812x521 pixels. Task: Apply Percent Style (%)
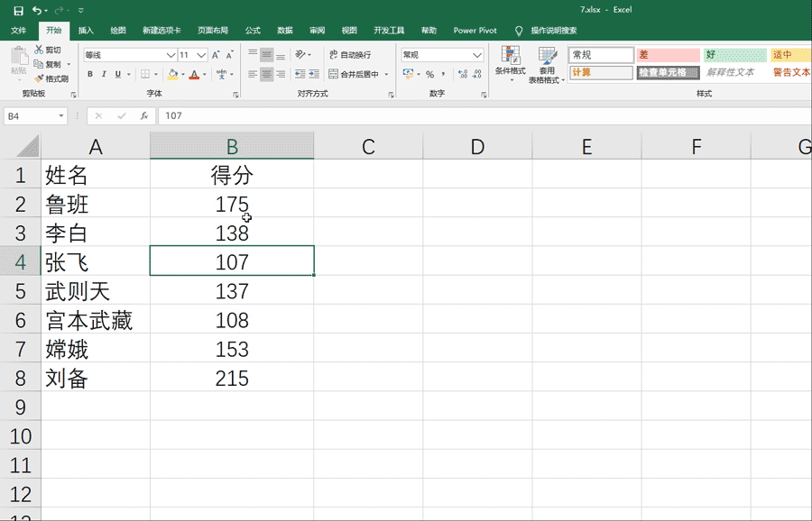[x=429, y=74]
